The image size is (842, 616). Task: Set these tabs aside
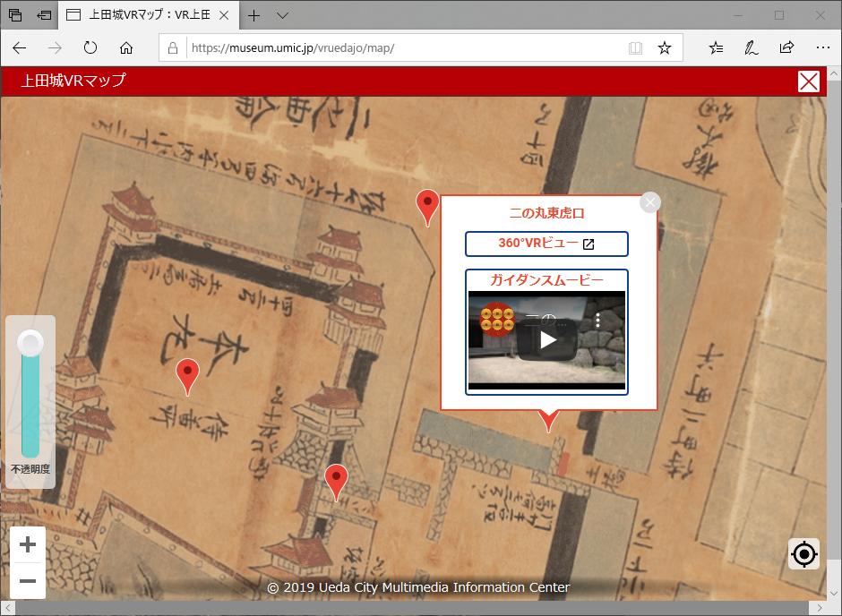click(44, 15)
